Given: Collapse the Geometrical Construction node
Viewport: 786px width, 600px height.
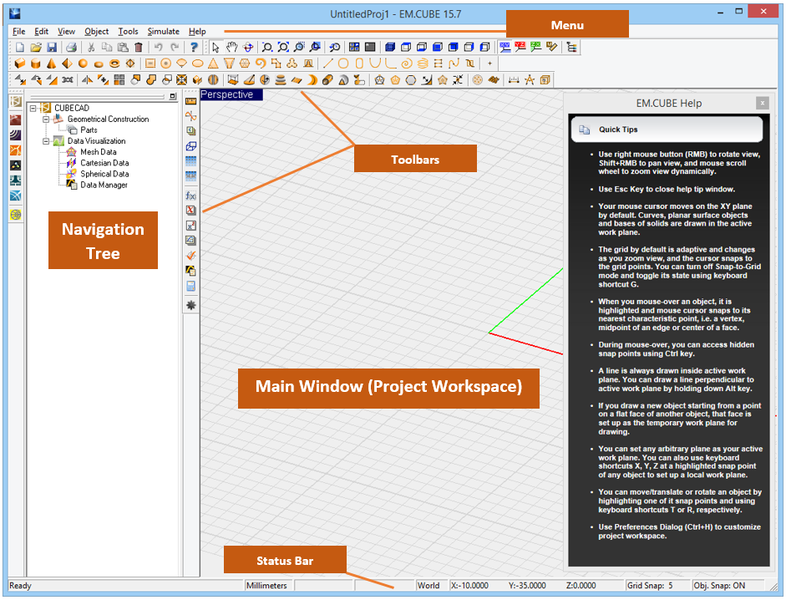Looking at the screenshot, I should pyautogui.click(x=46, y=119).
